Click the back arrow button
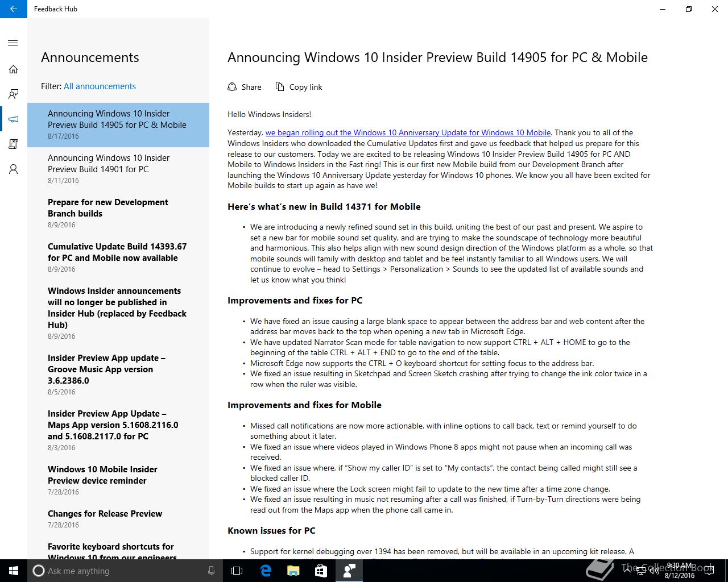Screen dimensions: 728x582 point(14,9)
